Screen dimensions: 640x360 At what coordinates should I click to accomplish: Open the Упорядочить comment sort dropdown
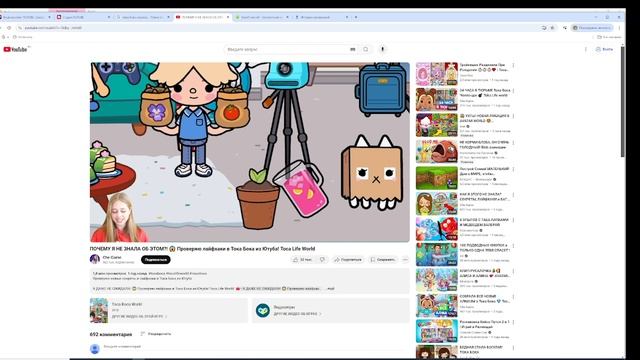click(156, 334)
